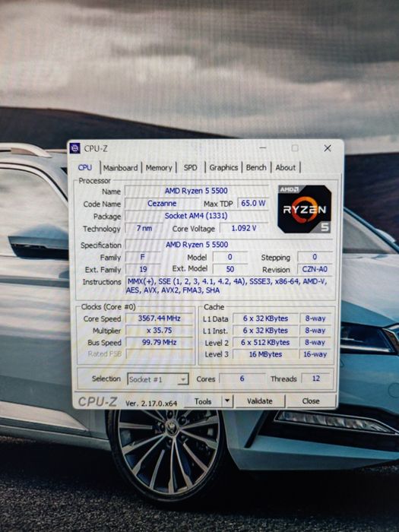Click the Level 2 value 6 x 512 KBytes

[x=266, y=342]
